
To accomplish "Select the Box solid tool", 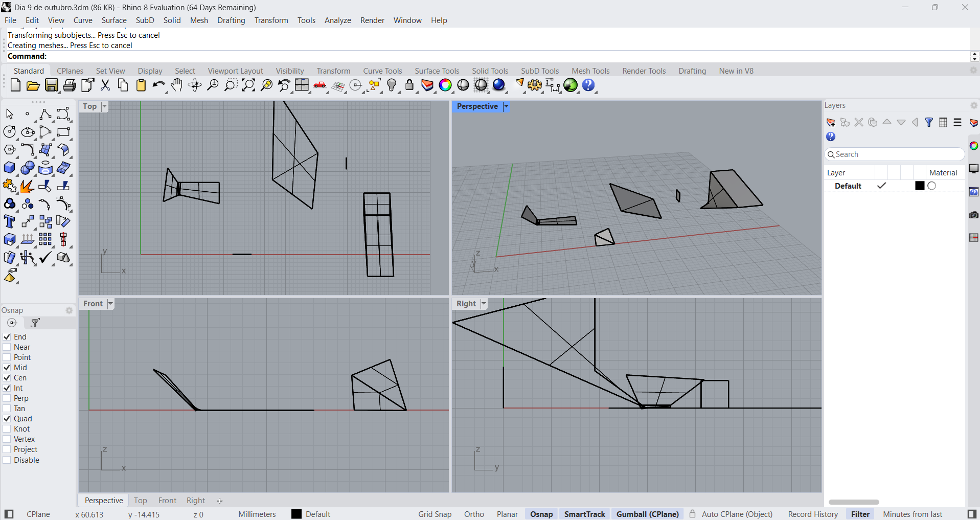I will pyautogui.click(x=10, y=168).
